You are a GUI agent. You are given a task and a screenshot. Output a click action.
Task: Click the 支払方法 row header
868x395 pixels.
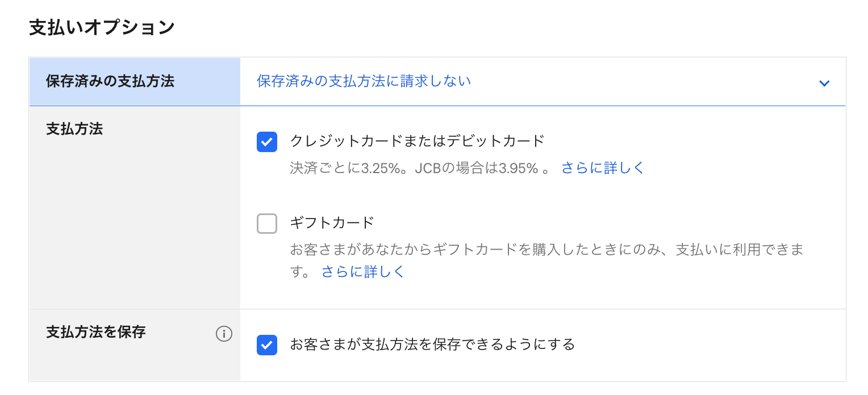coord(74,129)
